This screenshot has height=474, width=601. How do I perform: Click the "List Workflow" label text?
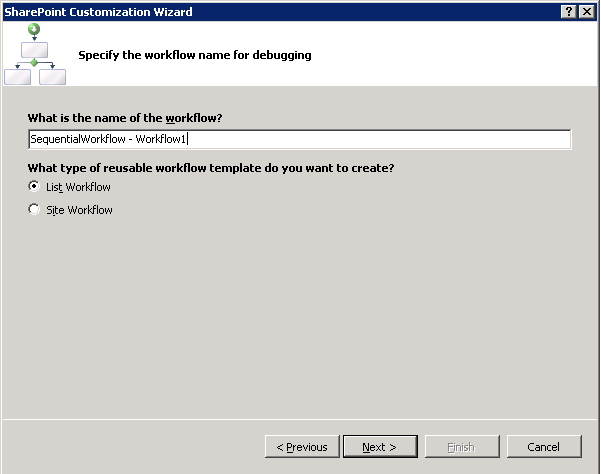coord(78,187)
